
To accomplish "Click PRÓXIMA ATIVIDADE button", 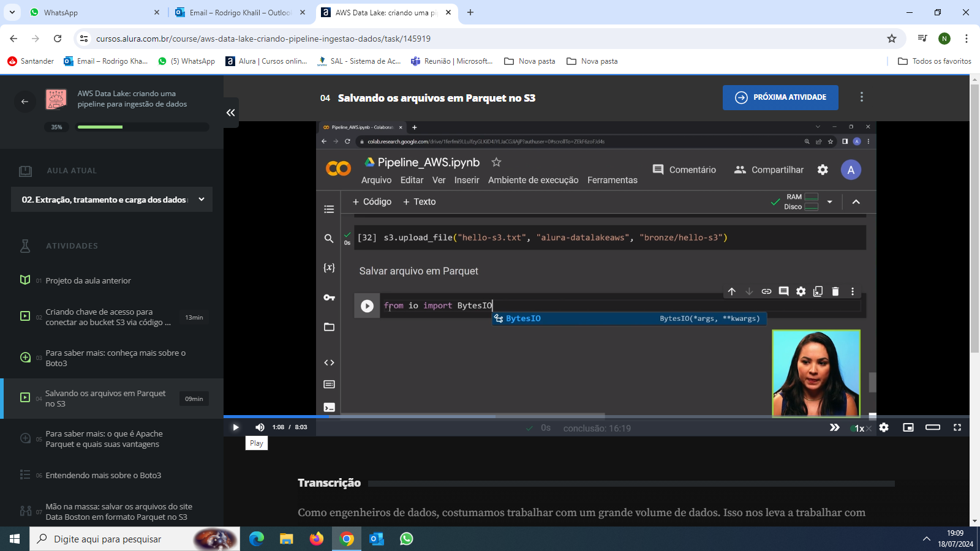I will [x=780, y=97].
